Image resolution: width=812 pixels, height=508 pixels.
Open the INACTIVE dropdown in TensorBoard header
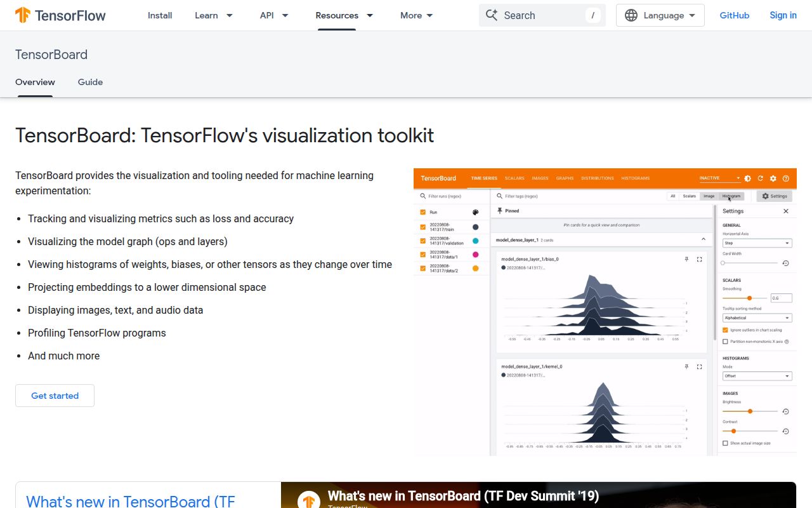(x=720, y=178)
